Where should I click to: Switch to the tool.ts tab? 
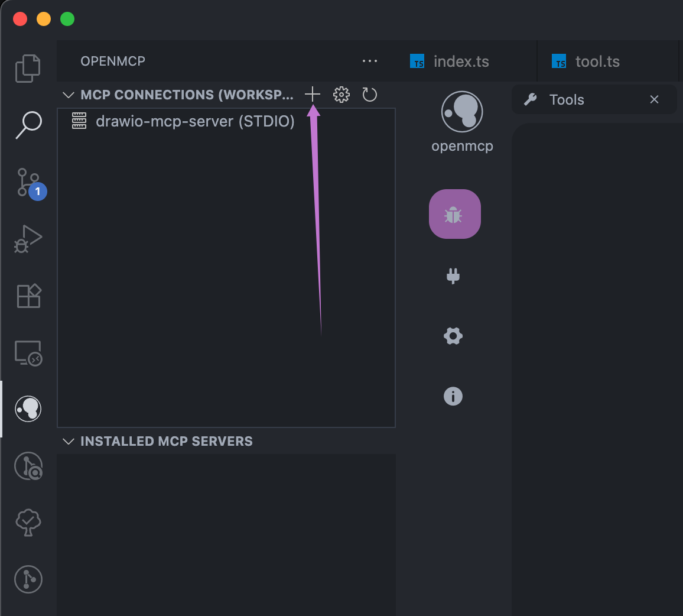597,61
